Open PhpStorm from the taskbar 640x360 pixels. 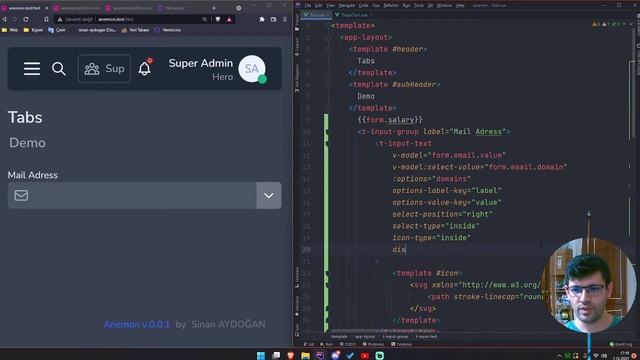click(320, 356)
